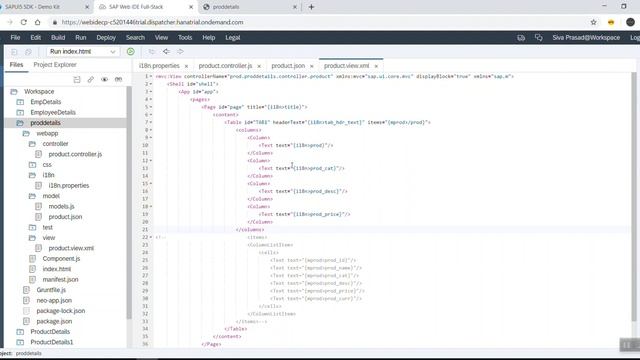
Task: Close the i18n.properties editor tab
Action: 187,66
